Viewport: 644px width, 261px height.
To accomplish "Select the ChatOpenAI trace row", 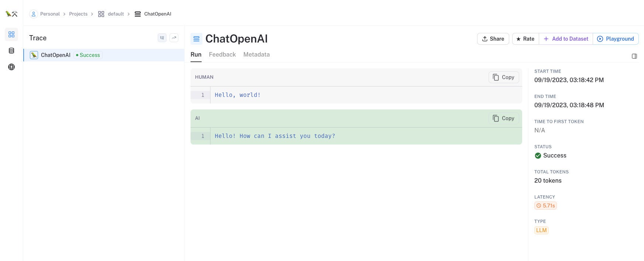I will (x=104, y=55).
